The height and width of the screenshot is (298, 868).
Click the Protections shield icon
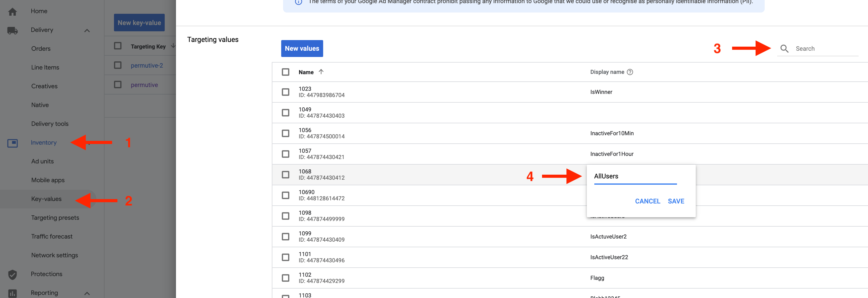13,275
